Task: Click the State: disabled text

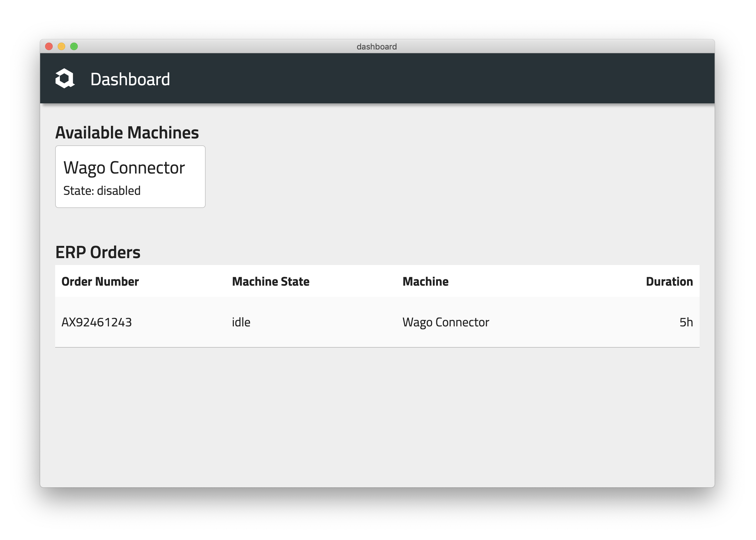Action: coord(102,191)
